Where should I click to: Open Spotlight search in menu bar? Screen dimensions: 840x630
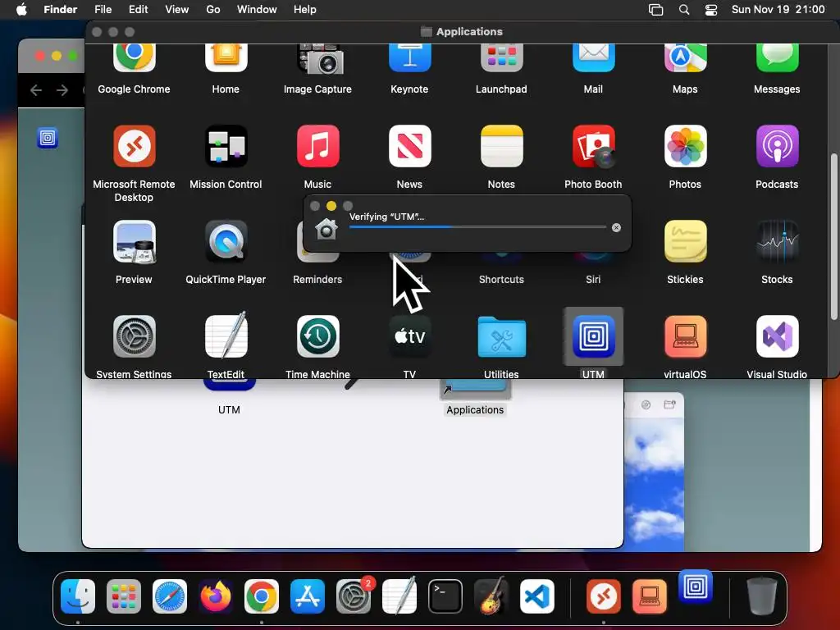coord(684,10)
